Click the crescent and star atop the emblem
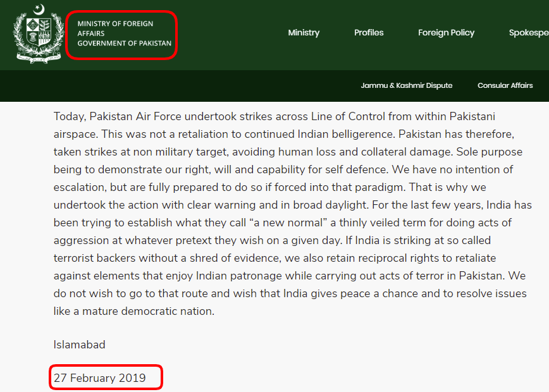Viewport: 549px width, 392px height. click(40, 9)
